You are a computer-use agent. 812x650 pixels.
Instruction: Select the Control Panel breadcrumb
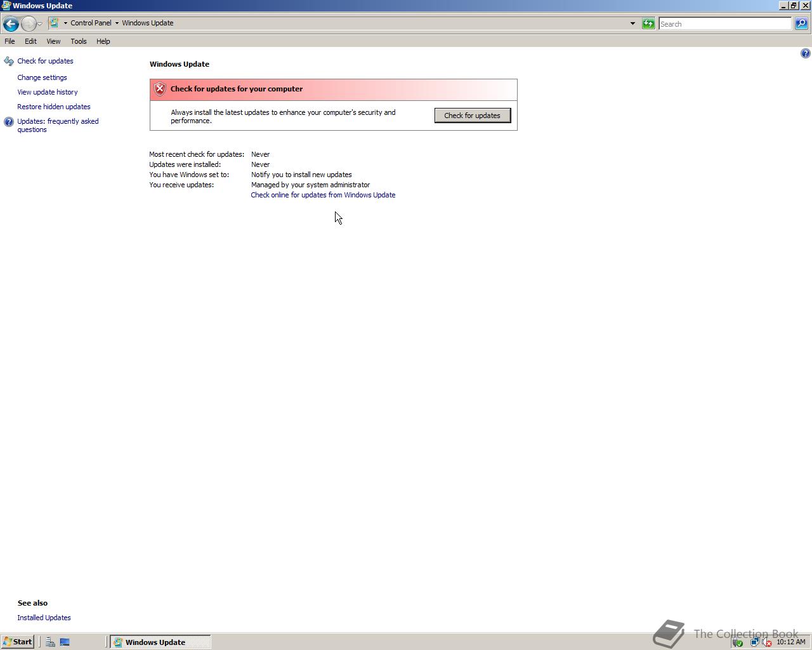pyautogui.click(x=91, y=23)
